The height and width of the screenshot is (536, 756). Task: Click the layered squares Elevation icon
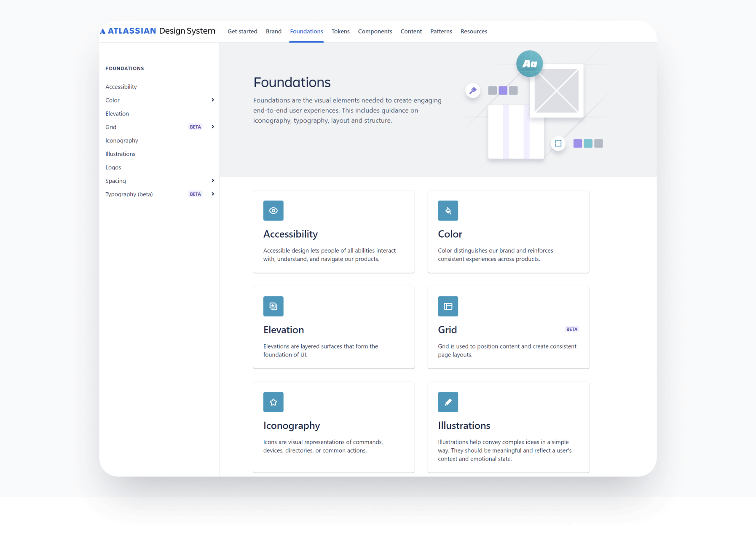[273, 306]
